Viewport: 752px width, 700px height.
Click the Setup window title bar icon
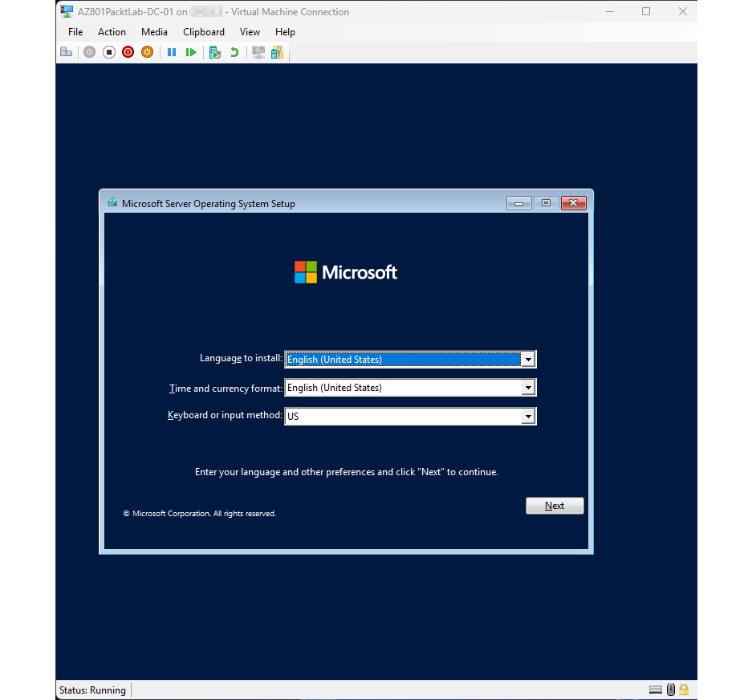pyautogui.click(x=112, y=203)
